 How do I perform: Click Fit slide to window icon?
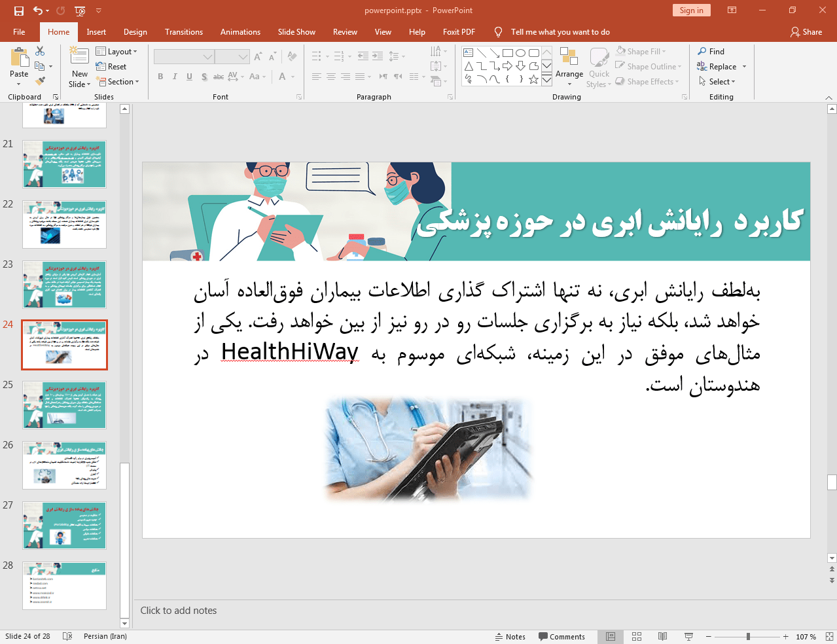829,637
